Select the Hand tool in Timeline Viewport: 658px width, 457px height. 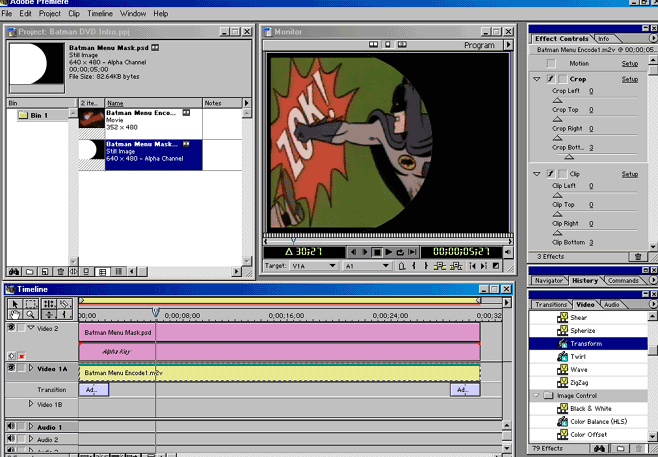tap(15, 314)
